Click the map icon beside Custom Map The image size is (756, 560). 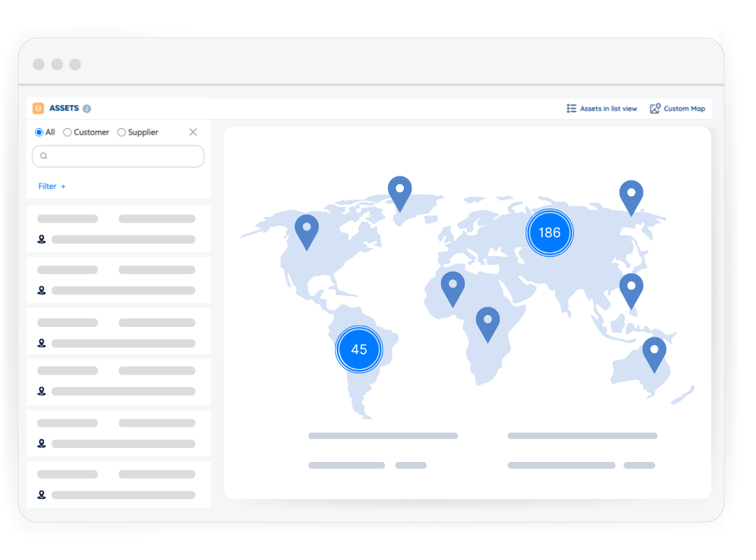coord(655,108)
